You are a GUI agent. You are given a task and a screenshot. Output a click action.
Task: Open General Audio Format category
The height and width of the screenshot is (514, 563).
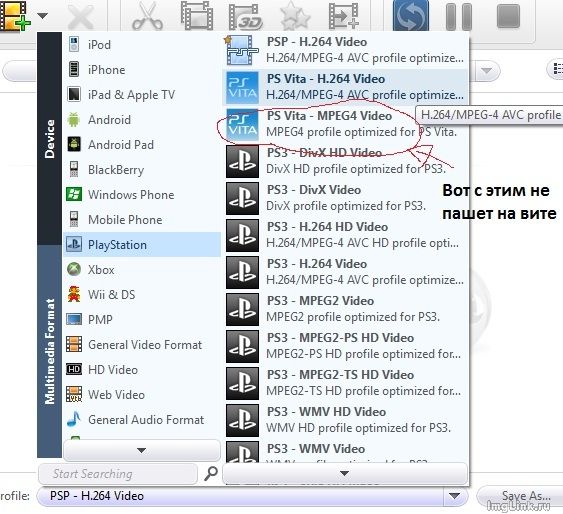(x=142, y=420)
